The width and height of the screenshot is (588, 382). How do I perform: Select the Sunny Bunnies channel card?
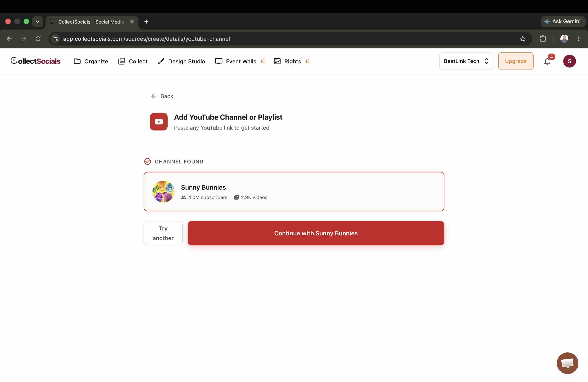tap(294, 191)
